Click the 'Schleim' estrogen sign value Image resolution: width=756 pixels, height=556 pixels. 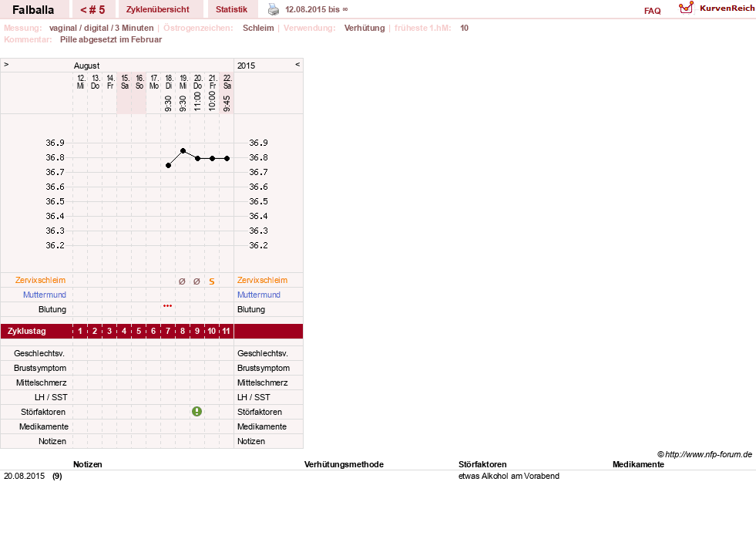pyautogui.click(x=258, y=28)
